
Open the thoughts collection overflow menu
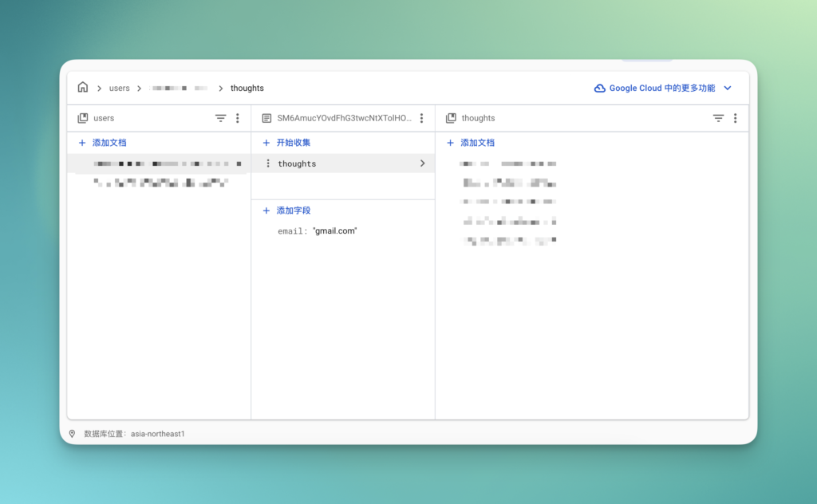pyautogui.click(x=735, y=118)
